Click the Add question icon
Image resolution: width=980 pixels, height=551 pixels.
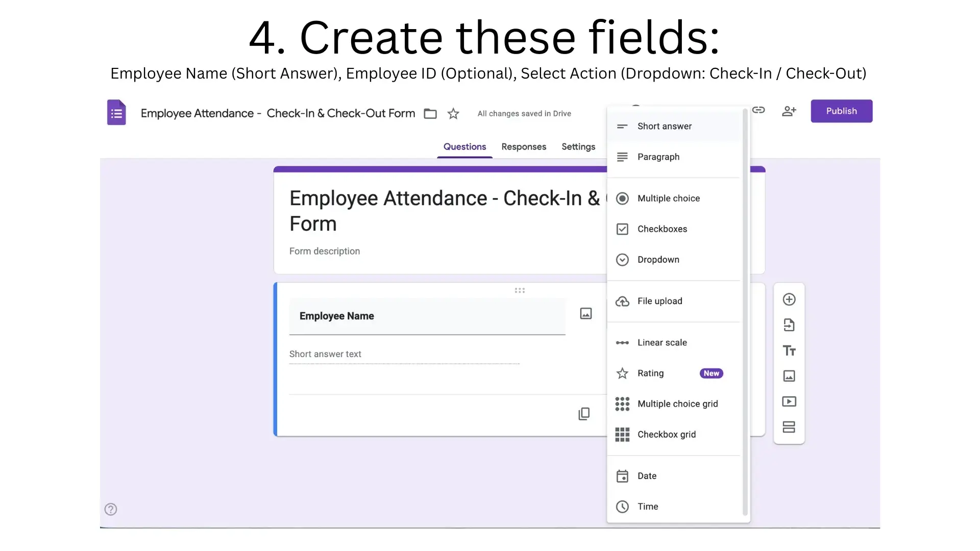pos(789,299)
